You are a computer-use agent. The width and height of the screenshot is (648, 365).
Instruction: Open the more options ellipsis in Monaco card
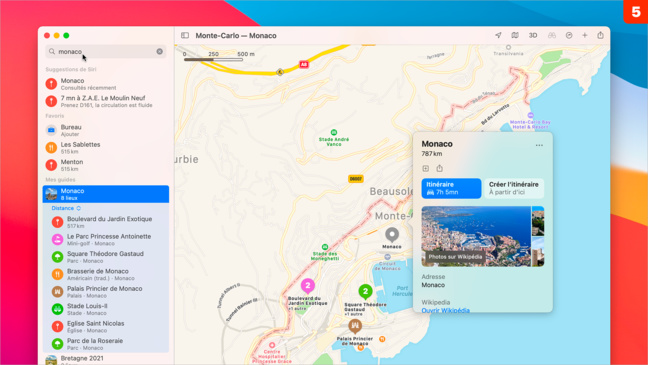pyautogui.click(x=539, y=145)
